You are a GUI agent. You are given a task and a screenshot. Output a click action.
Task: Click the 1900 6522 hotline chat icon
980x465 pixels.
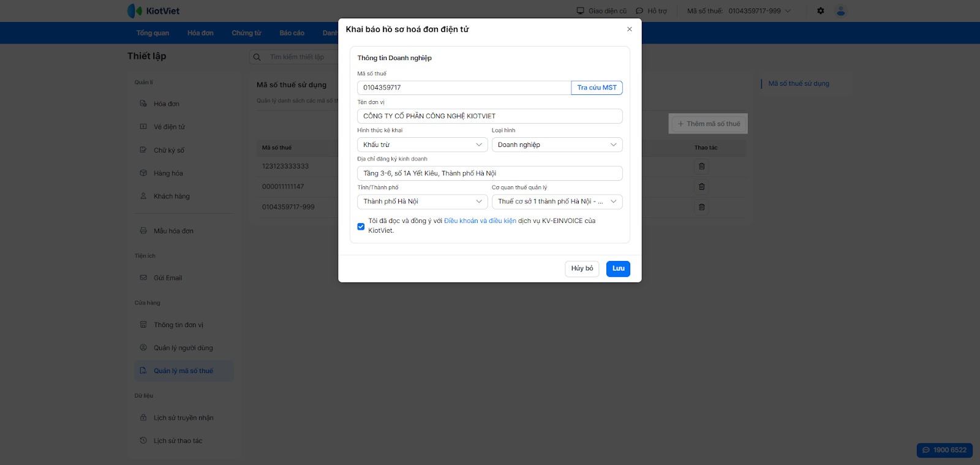click(926, 450)
